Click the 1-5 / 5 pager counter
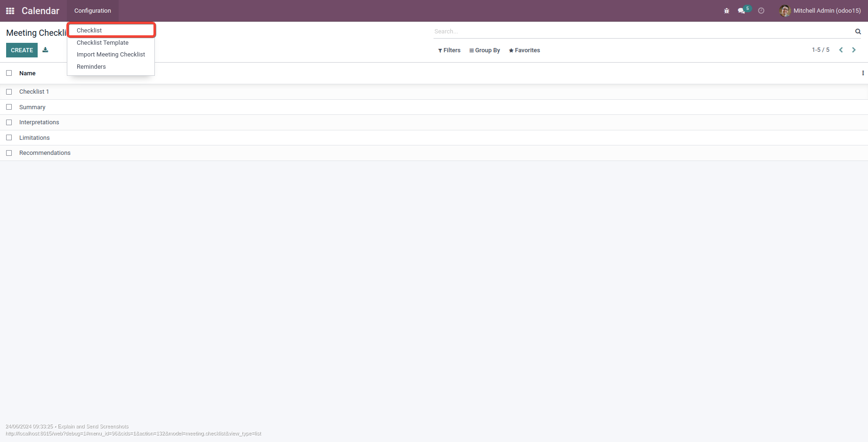868x442 pixels. pyautogui.click(x=820, y=50)
